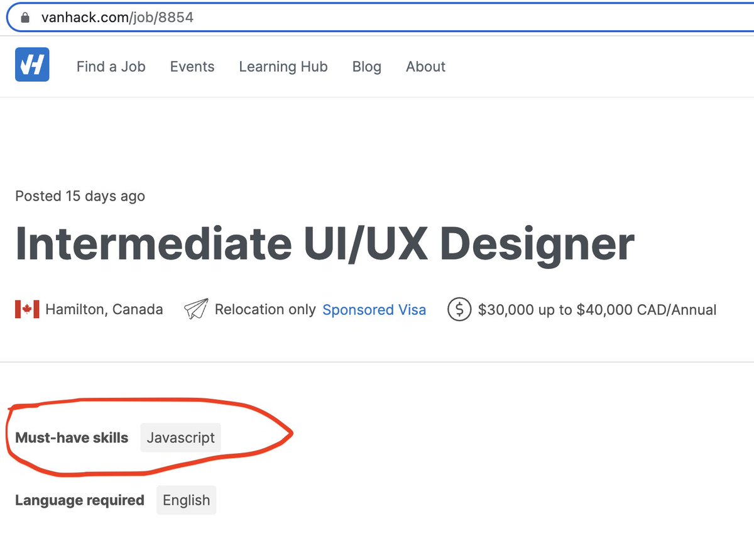This screenshot has height=560, width=754.
Task: Click the Posted 15 days ago text
Action: tap(80, 196)
